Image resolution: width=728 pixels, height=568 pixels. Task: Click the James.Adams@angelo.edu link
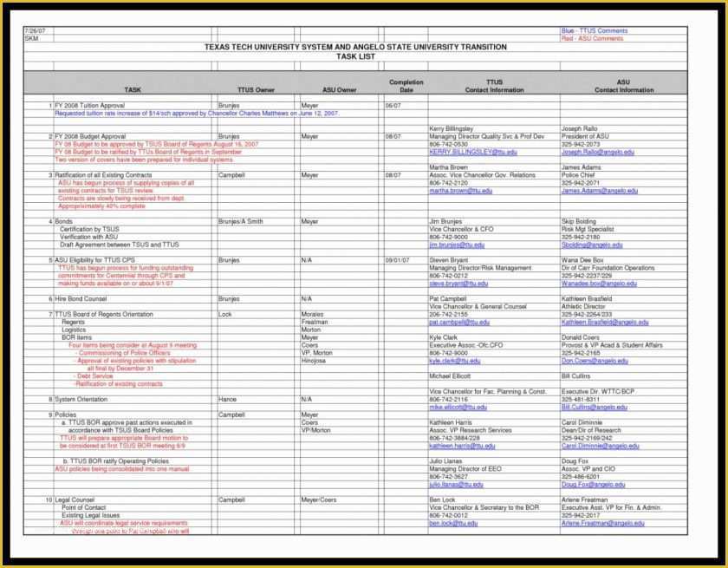coord(600,191)
